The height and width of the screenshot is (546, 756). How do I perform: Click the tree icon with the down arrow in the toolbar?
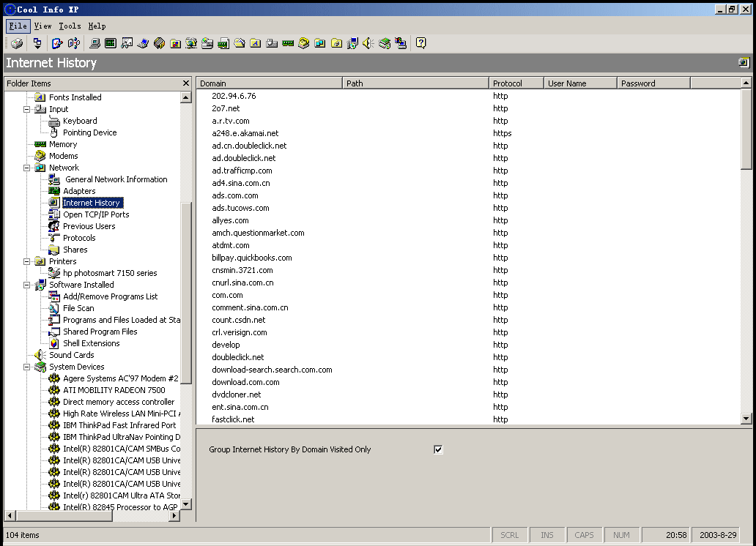37,43
